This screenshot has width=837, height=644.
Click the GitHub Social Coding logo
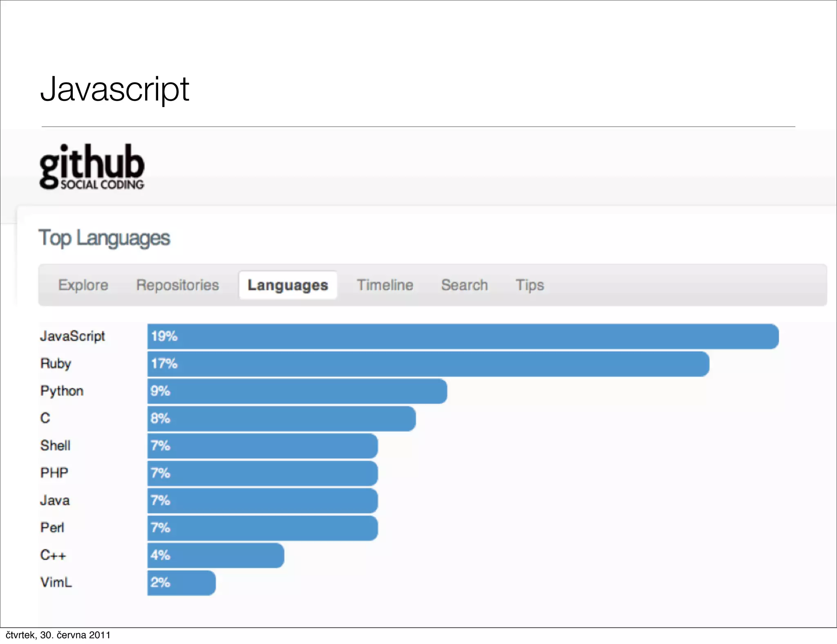[92, 167]
